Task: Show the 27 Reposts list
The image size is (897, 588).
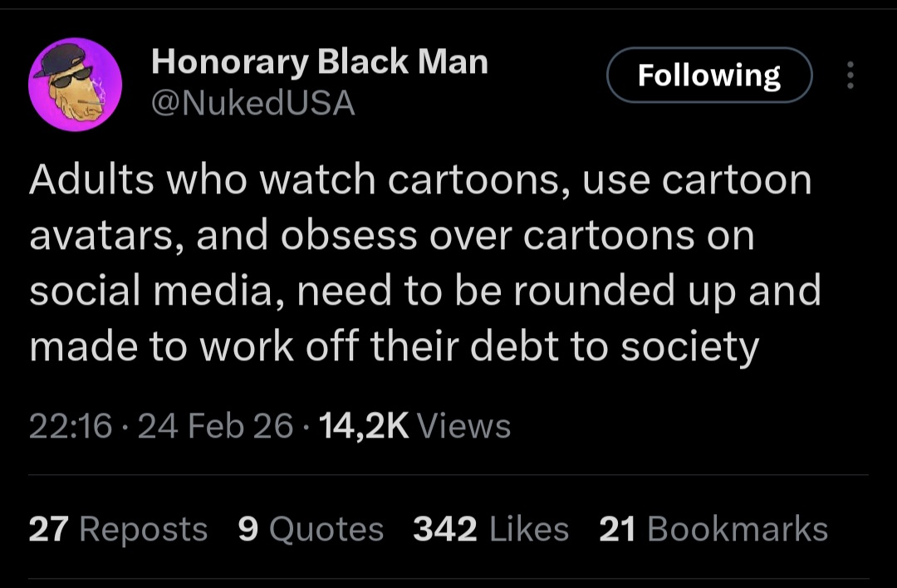Action: 118,529
